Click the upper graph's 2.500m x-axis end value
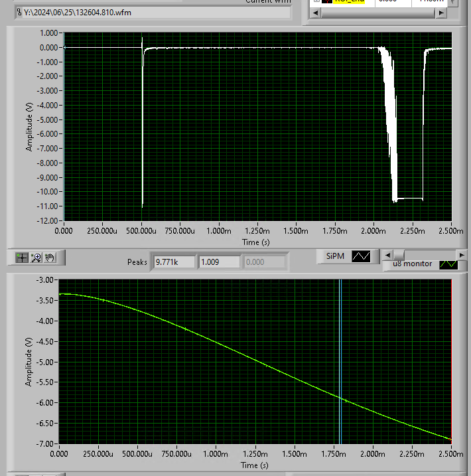Viewport: 471px width, 476px height. [450, 231]
